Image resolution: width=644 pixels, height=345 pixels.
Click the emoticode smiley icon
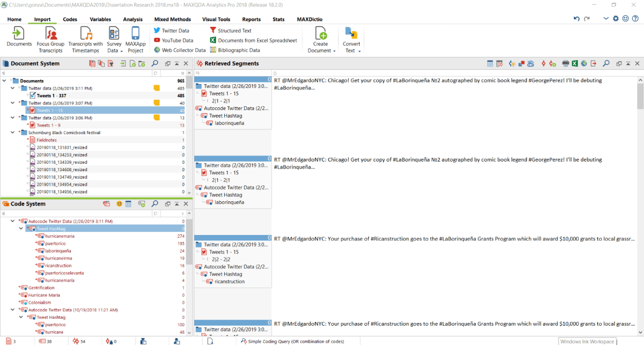[119, 204]
